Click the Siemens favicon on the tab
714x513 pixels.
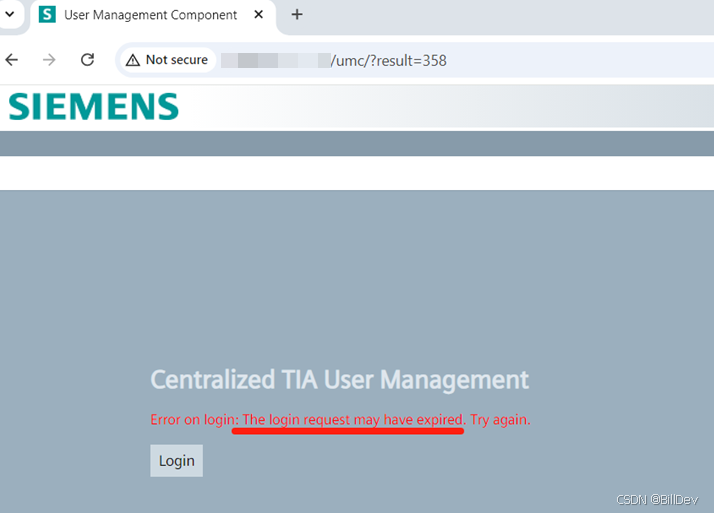pos(47,15)
